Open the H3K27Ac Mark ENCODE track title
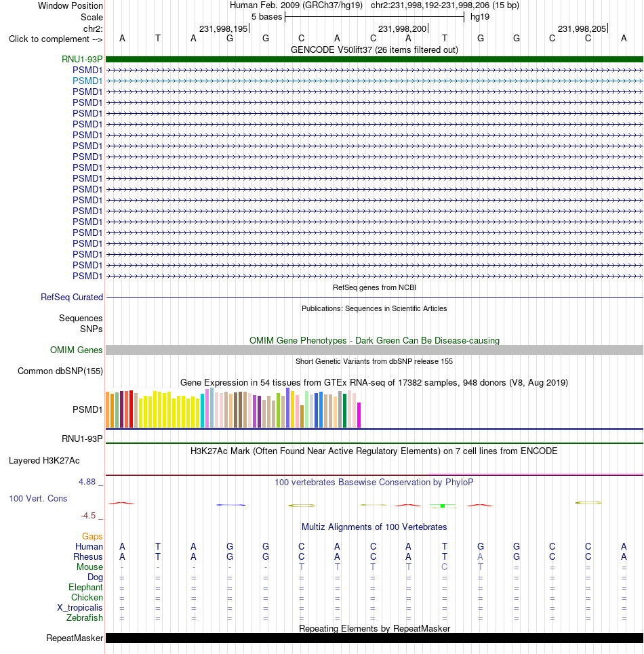 [374, 451]
